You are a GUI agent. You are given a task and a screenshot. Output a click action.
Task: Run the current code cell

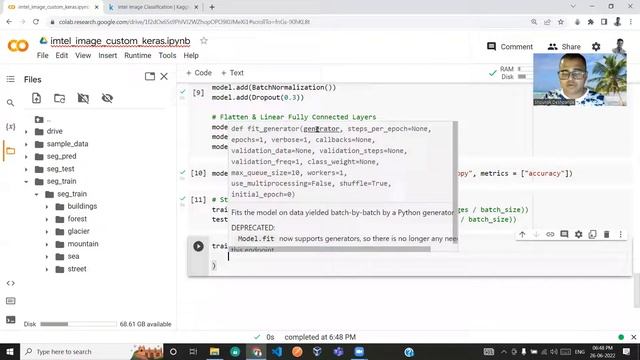(x=198, y=246)
